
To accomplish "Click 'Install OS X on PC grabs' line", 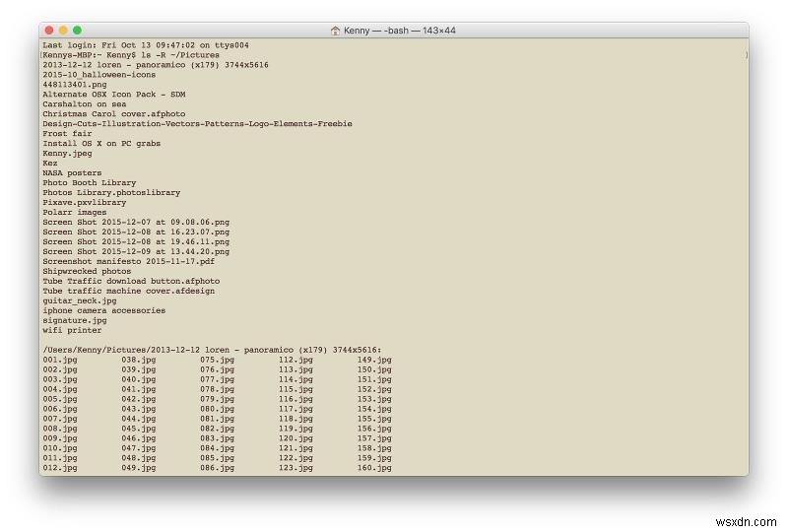I will tap(101, 143).
